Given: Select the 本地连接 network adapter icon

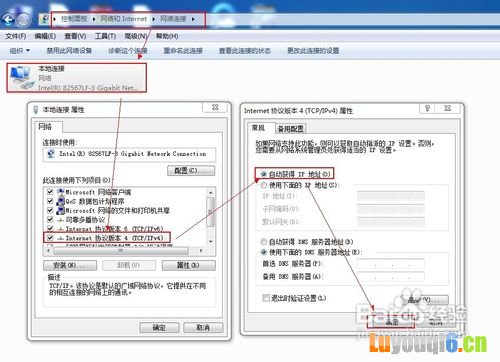Looking at the screenshot, I should tap(23, 78).
